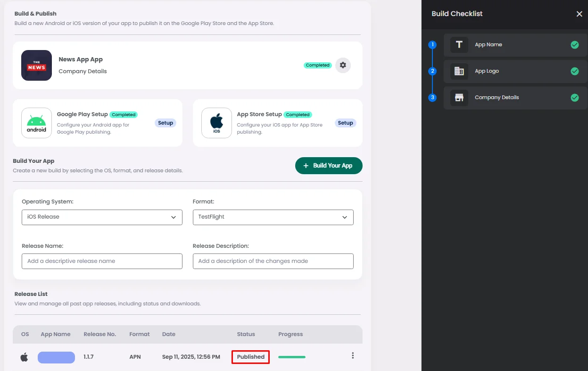588x371 pixels.
Task: Click the Company Details store icon
Action: [x=459, y=98]
